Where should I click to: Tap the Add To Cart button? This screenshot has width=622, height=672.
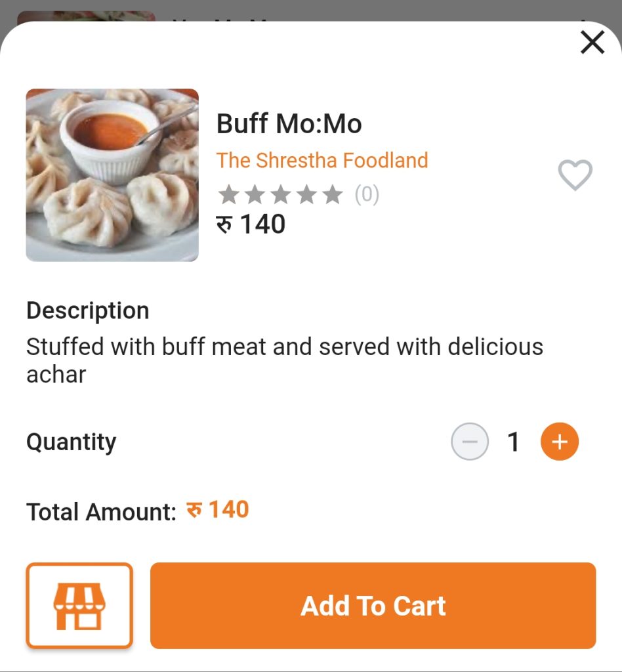tap(373, 606)
